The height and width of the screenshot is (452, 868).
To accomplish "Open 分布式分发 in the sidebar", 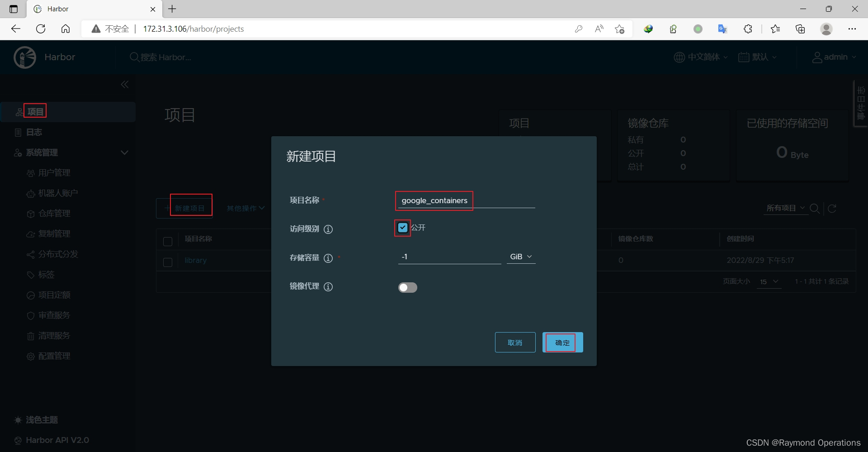I will coord(52,254).
